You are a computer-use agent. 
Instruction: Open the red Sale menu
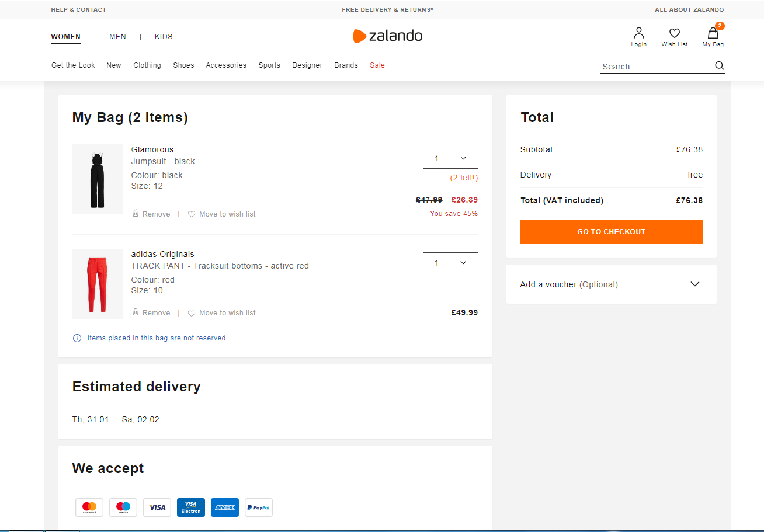[377, 65]
